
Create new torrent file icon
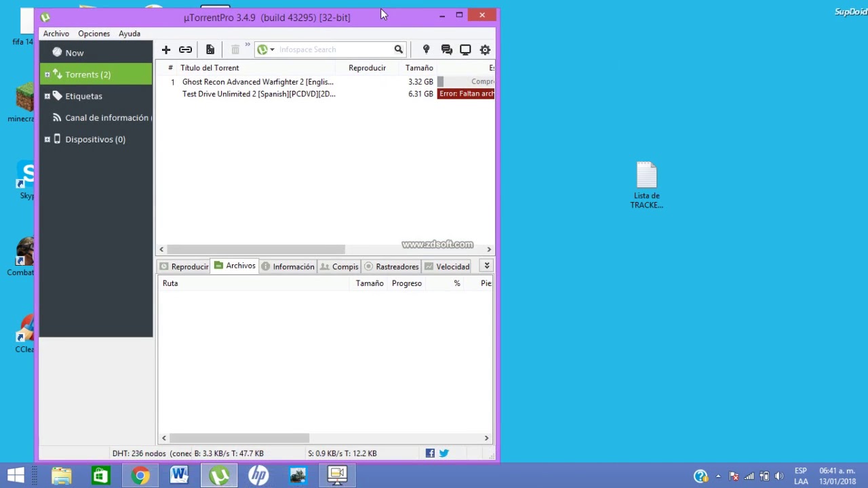[210, 49]
